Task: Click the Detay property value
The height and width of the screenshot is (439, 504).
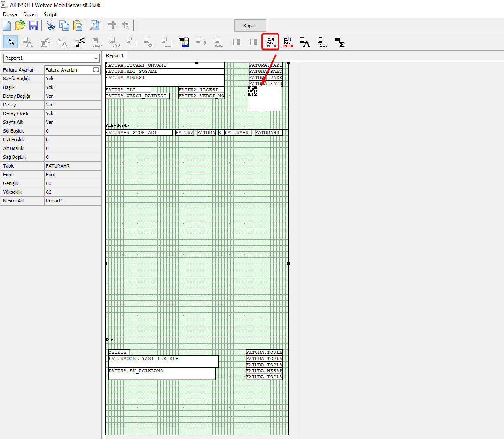Action: click(x=72, y=105)
